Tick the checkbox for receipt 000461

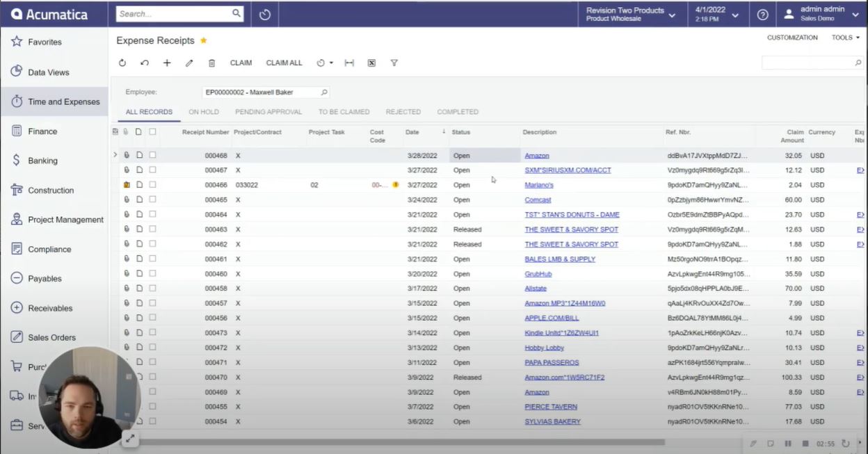point(152,259)
